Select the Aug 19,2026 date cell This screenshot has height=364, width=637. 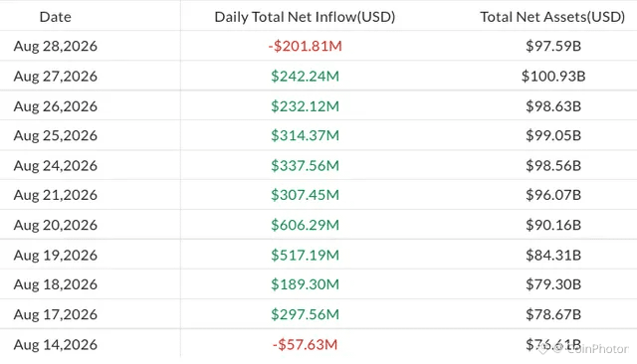coord(56,255)
